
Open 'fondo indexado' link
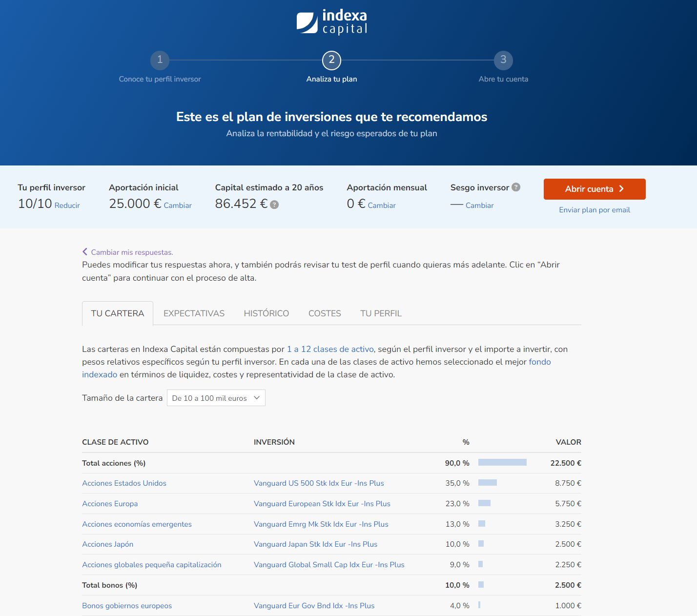(540, 362)
